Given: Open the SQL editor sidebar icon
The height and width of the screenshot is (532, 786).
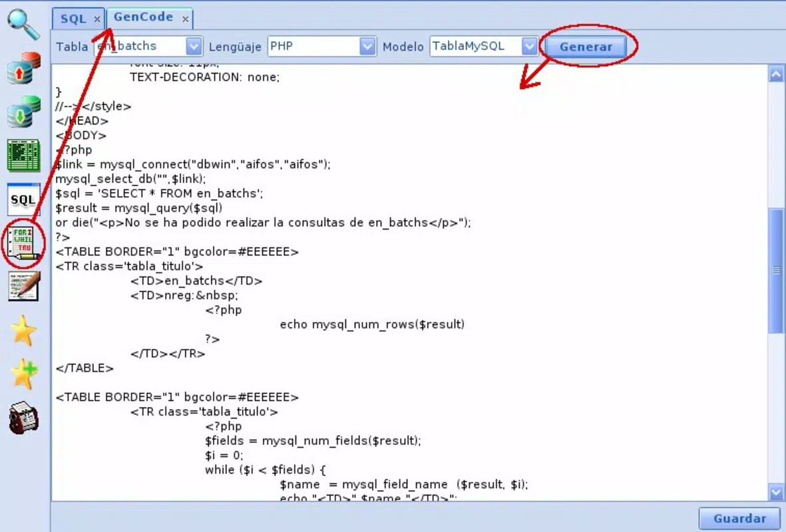Looking at the screenshot, I should click(23, 199).
